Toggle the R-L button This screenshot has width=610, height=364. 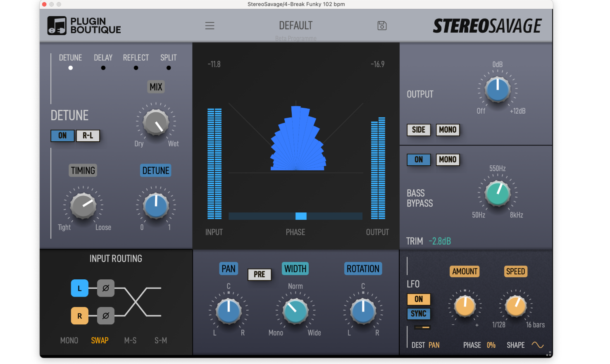coord(88,136)
